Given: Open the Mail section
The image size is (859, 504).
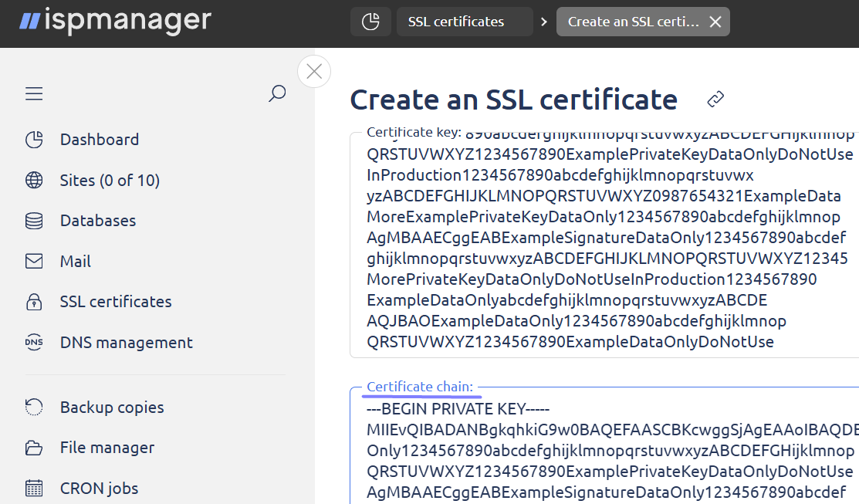Looking at the screenshot, I should (x=75, y=262).
